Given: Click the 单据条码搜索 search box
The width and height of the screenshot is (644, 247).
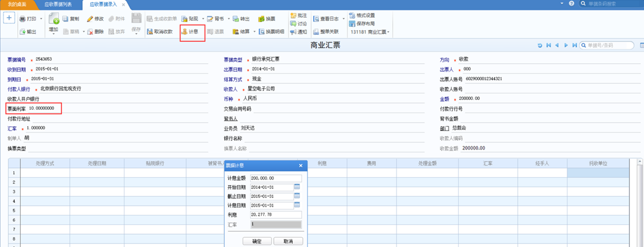Looking at the screenshot, I should (x=611, y=4).
